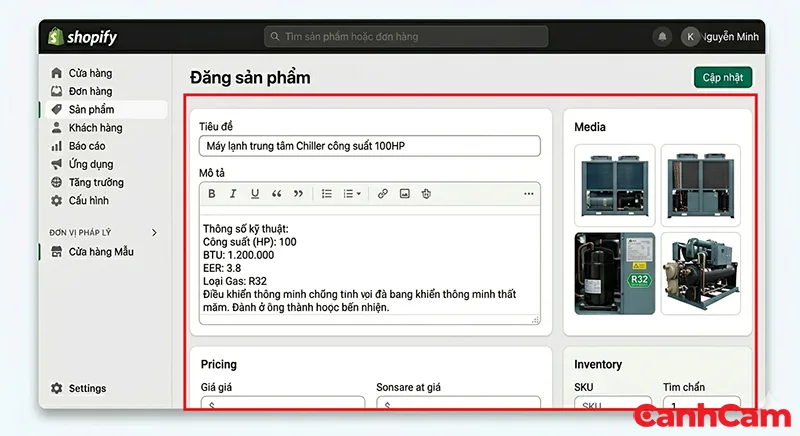Click the text 'Công suất (HP): 100'
The height and width of the screenshot is (436, 800).
(x=249, y=242)
